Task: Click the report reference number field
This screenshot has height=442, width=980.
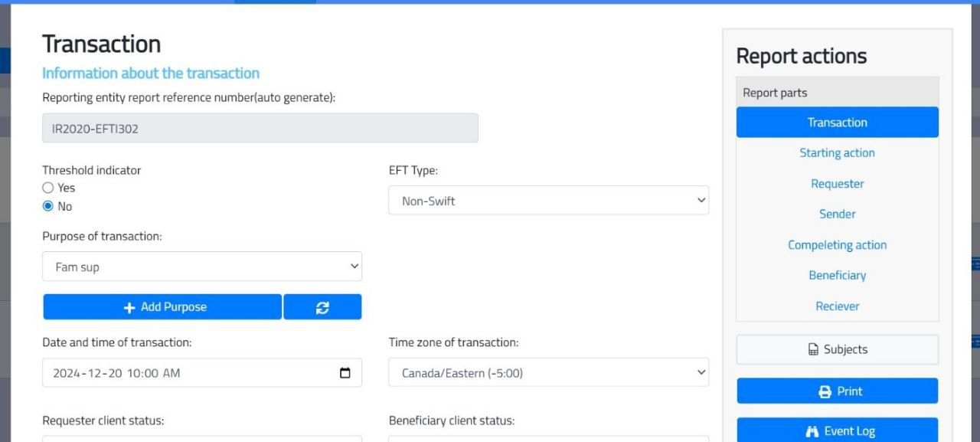Action: (x=260, y=129)
